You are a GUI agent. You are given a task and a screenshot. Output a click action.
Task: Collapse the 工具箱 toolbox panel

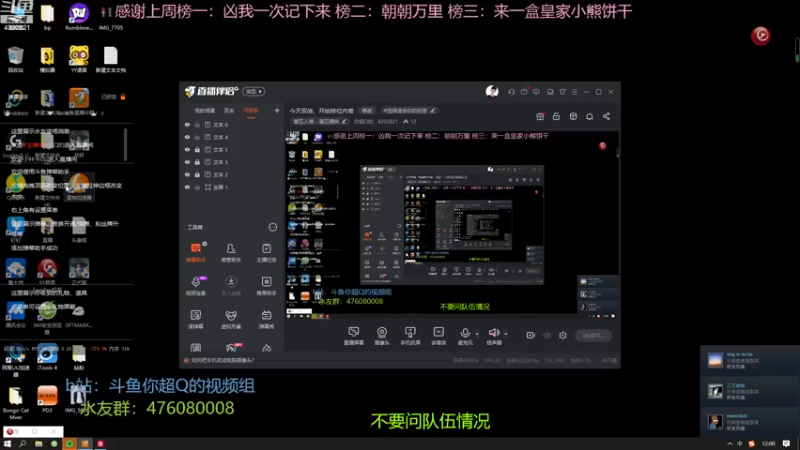(x=272, y=227)
